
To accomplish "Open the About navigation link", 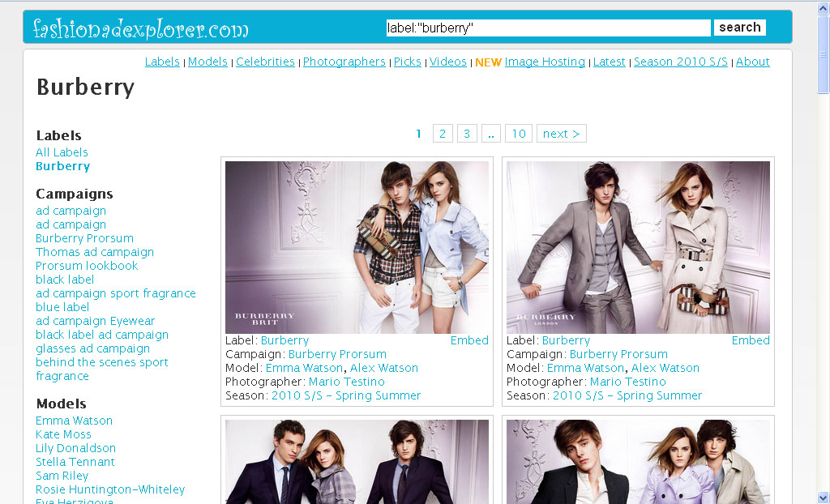I will (753, 62).
